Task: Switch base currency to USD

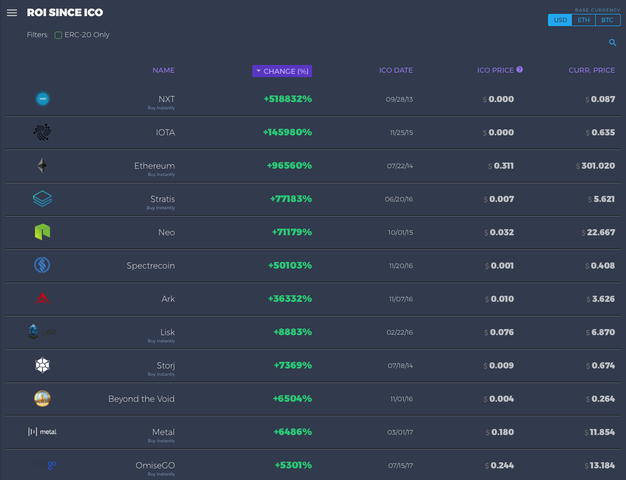Action: 560,20
